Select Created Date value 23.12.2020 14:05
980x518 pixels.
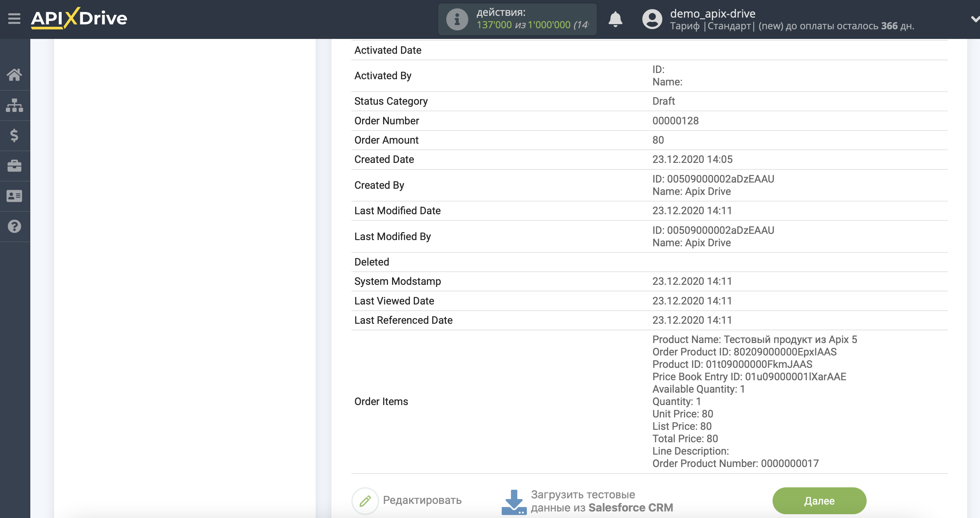point(692,159)
